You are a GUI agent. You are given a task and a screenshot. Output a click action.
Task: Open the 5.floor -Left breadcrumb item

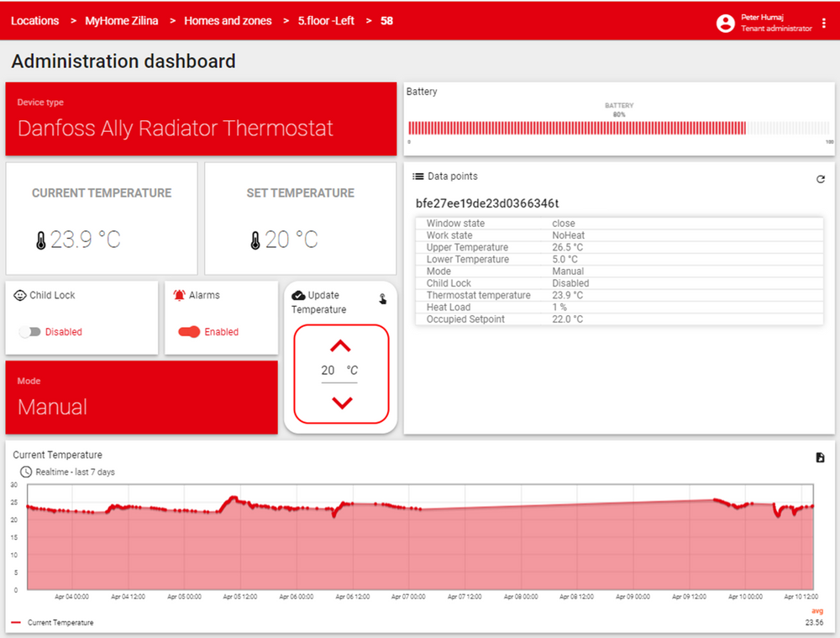click(326, 20)
